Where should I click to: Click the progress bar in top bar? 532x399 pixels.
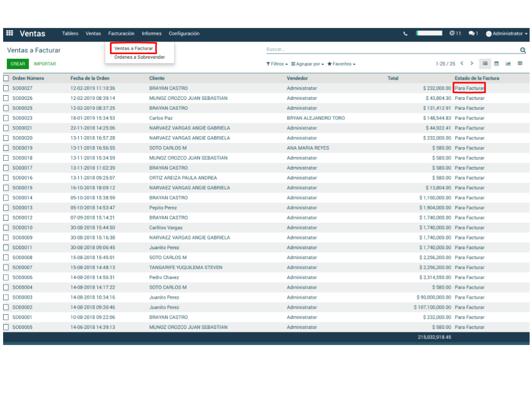coord(429,33)
